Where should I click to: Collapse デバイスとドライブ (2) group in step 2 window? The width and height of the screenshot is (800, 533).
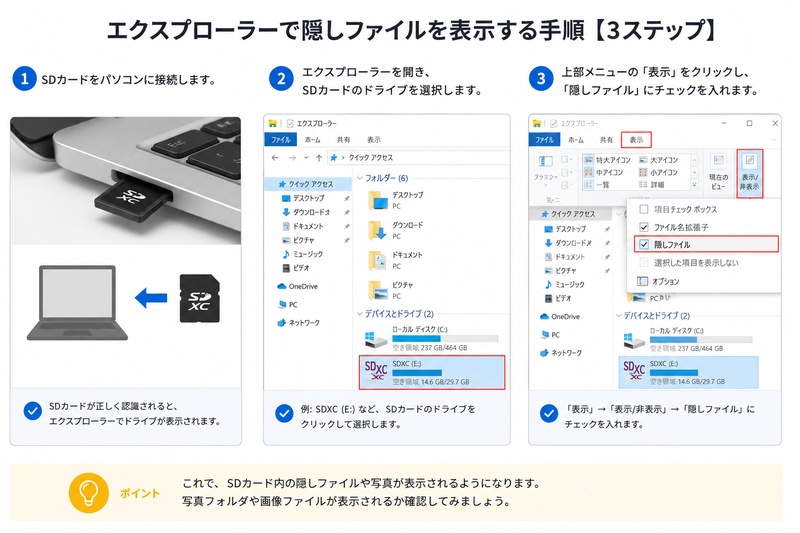pyautogui.click(x=360, y=314)
